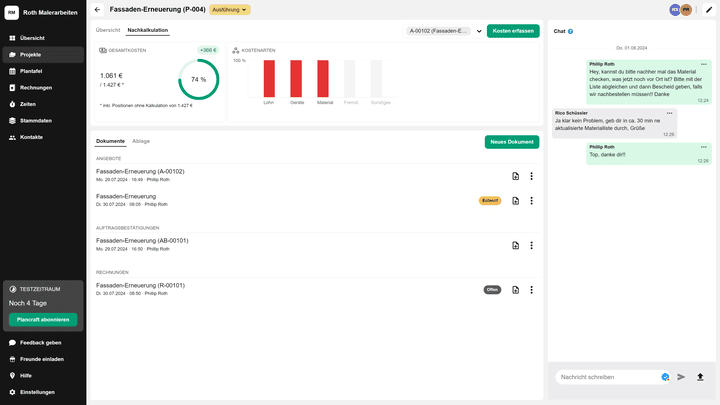Upload a file in the chat
Viewport: 720px width, 405px height.
700,377
